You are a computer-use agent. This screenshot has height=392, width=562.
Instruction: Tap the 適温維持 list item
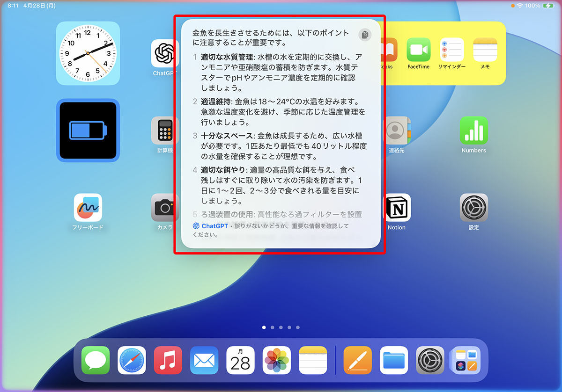coord(280,112)
